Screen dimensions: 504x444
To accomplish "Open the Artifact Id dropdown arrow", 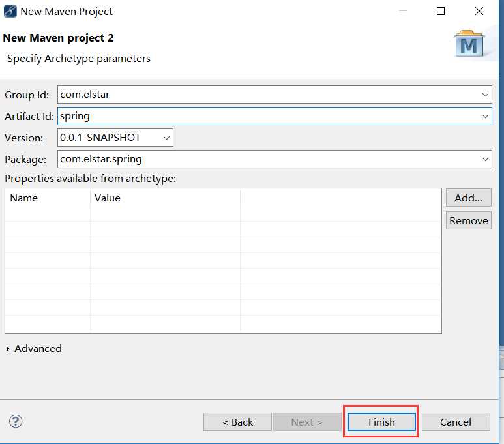I will [x=485, y=117].
